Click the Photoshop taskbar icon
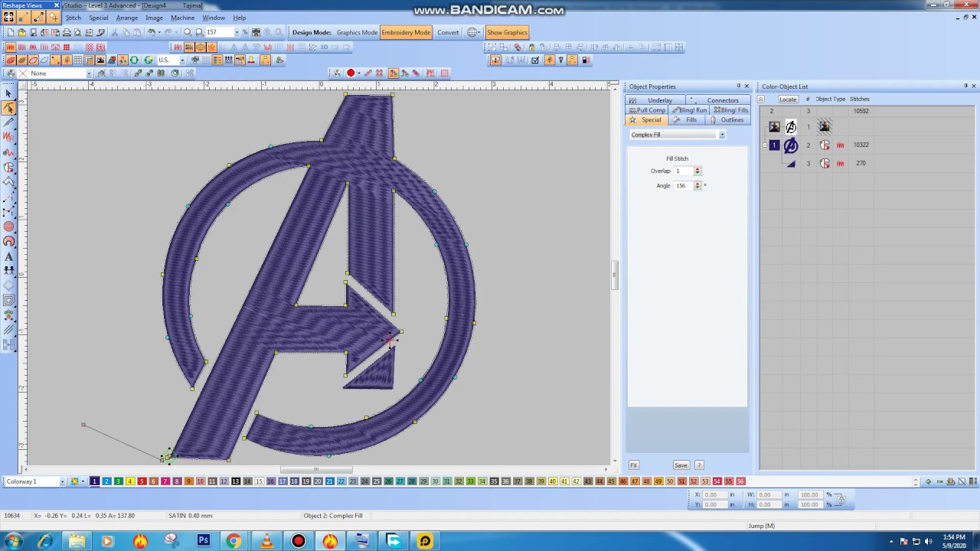This screenshot has height=551, width=980. (x=203, y=541)
